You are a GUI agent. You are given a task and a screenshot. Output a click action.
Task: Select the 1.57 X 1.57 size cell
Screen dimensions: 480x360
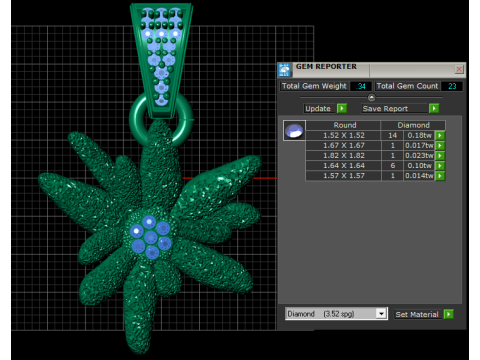point(344,175)
